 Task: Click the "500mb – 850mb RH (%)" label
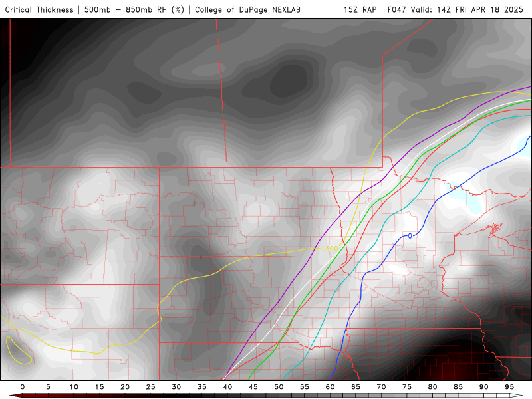click(x=134, y=9)
